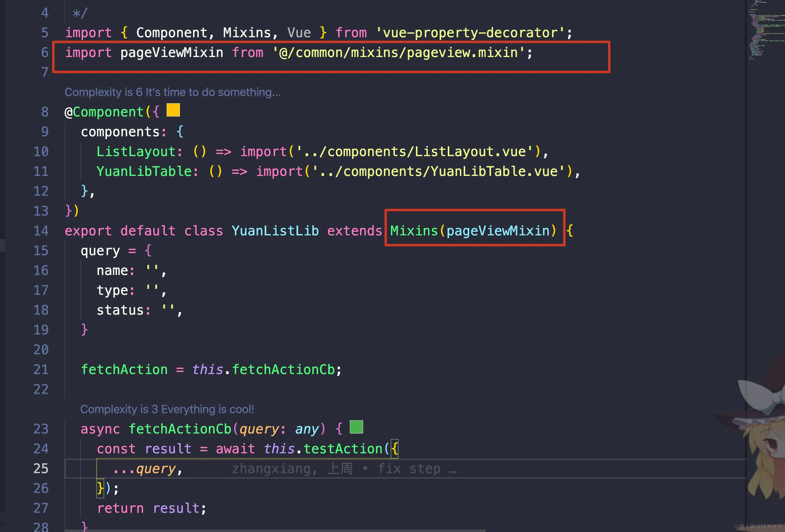Click the class name YuanListLib
Screen dimensions: 785x532
pos(275,231)
